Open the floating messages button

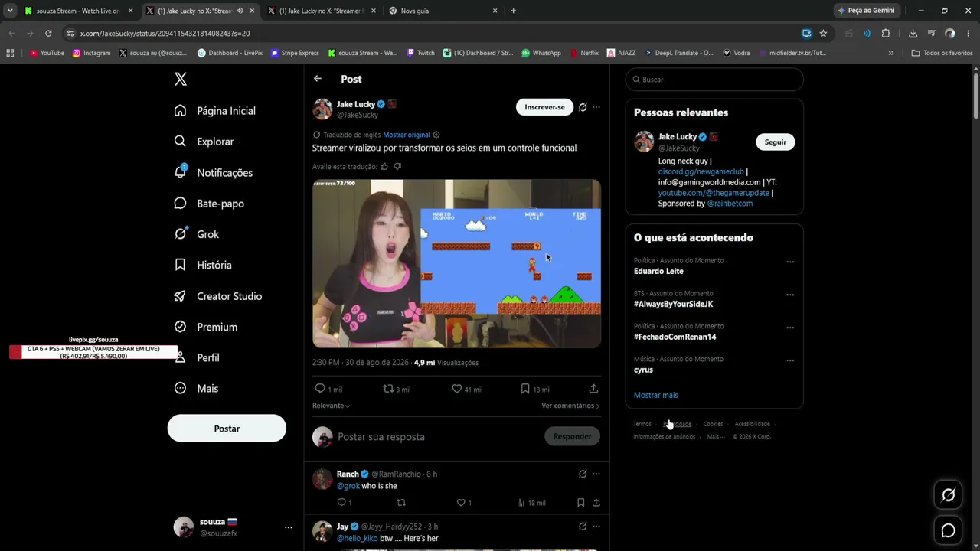948,530
